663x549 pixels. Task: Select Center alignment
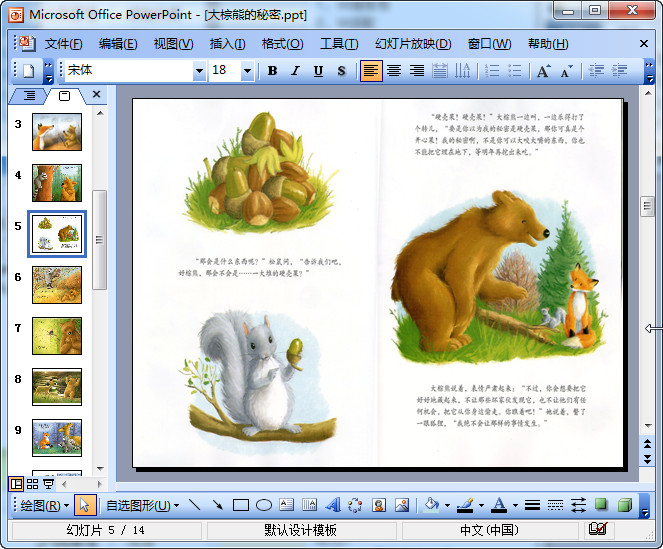pyautogui.click(x=394, y=71)
